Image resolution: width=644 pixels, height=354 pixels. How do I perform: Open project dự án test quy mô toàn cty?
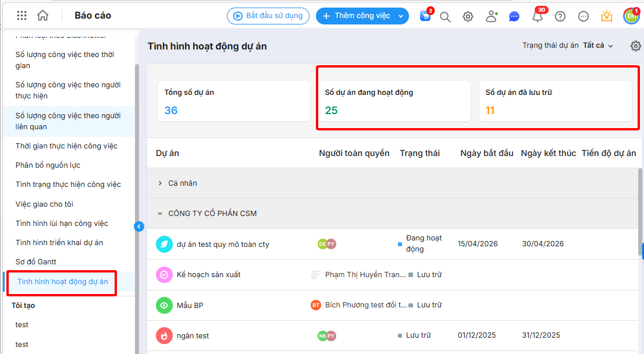(223, 245)
